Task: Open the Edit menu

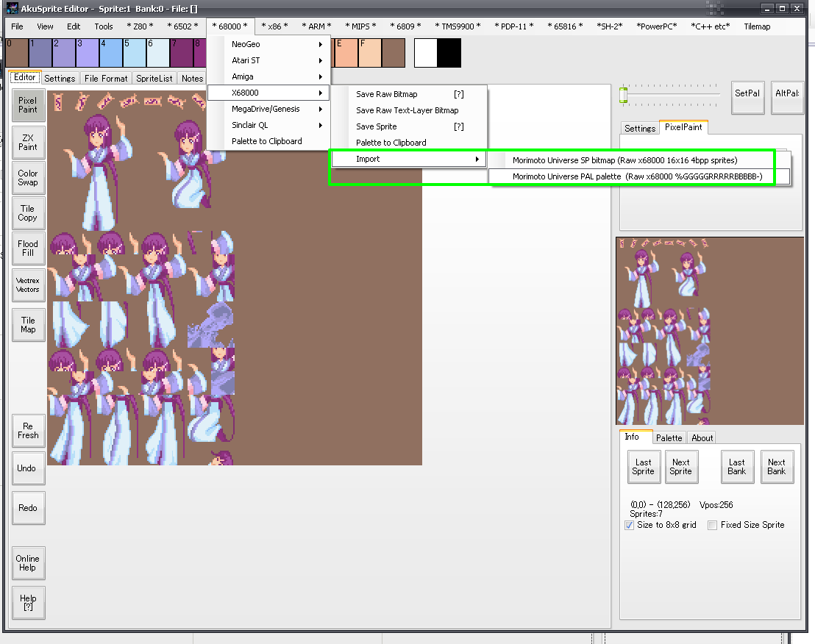Action: coord(74,26)
